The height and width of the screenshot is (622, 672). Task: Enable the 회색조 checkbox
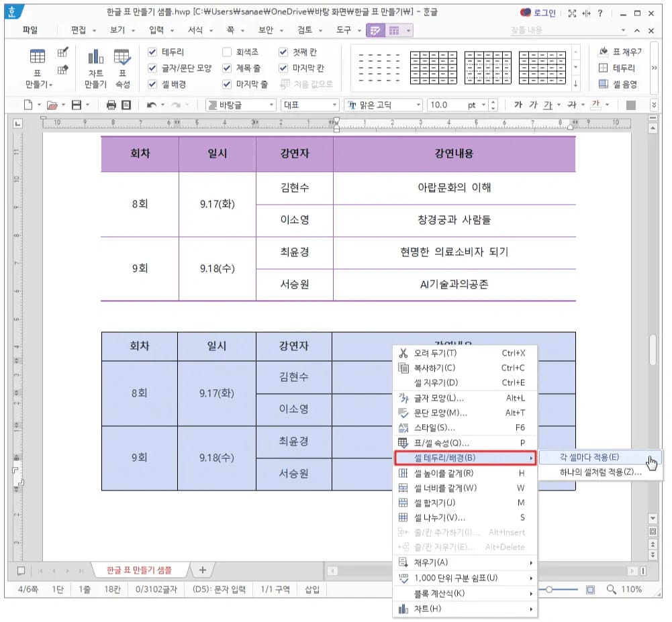click(228, 52)
